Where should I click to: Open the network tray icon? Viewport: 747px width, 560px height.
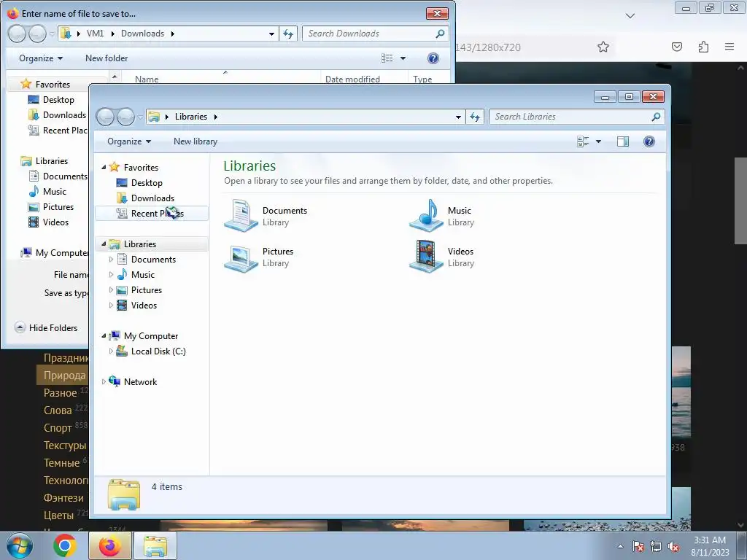(656, 546)
